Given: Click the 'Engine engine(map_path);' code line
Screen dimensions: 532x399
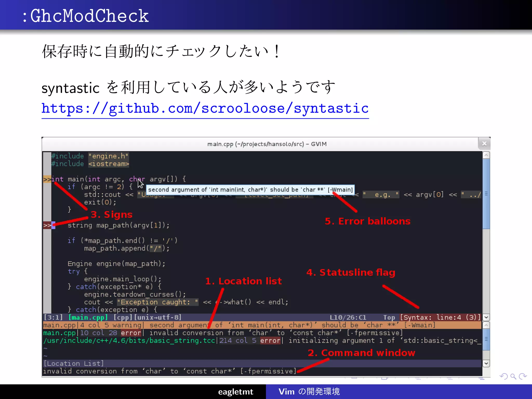Looking at the screenshot, I should (x=116, y=264).
